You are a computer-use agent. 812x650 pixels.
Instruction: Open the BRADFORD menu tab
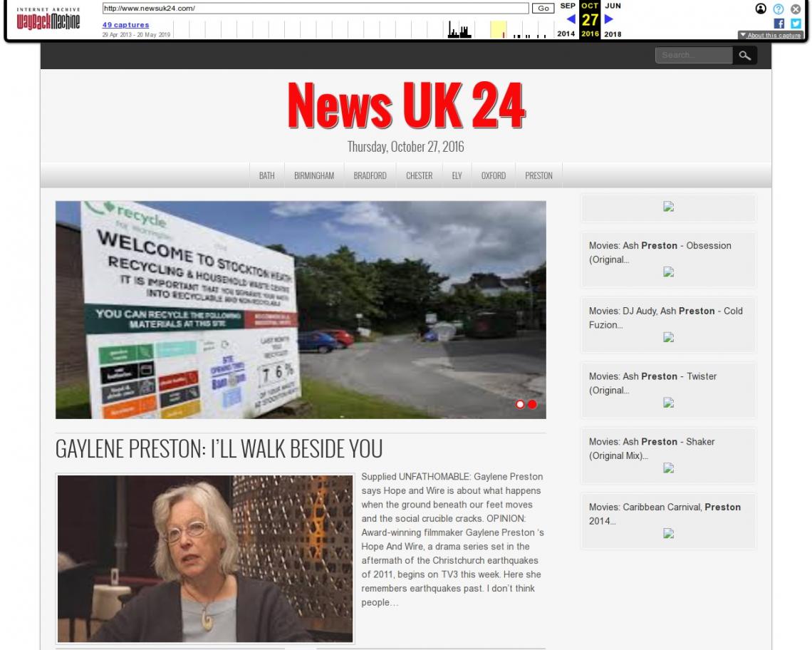370,175
